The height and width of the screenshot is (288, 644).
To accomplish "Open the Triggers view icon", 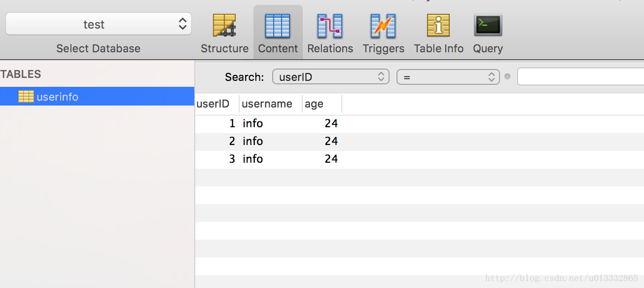I will [383, 26].
